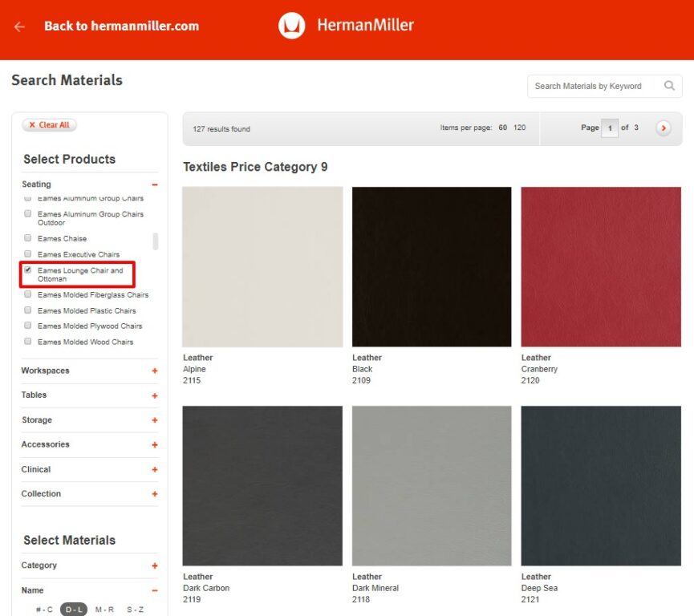Select the S - Z name range
Viewport: 694px width, 616px height.
coord(135,610)
